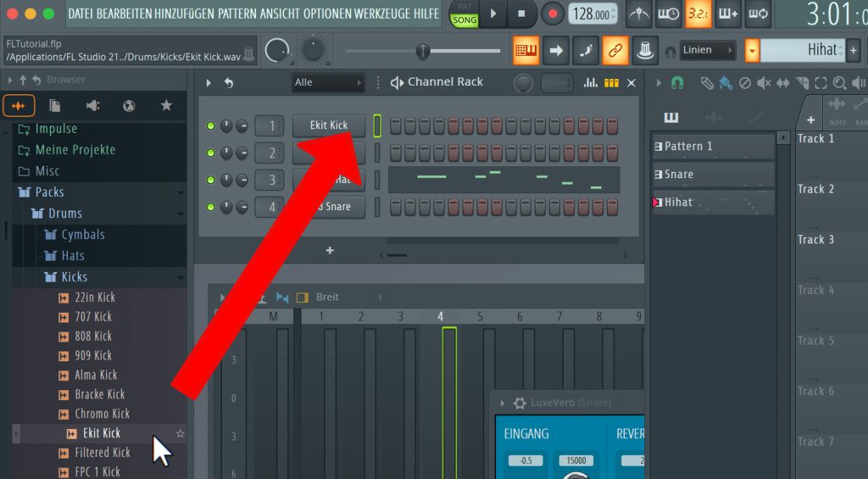868x479 pixels.
Task: Click the red record button
Action: [x=552, y=14]
